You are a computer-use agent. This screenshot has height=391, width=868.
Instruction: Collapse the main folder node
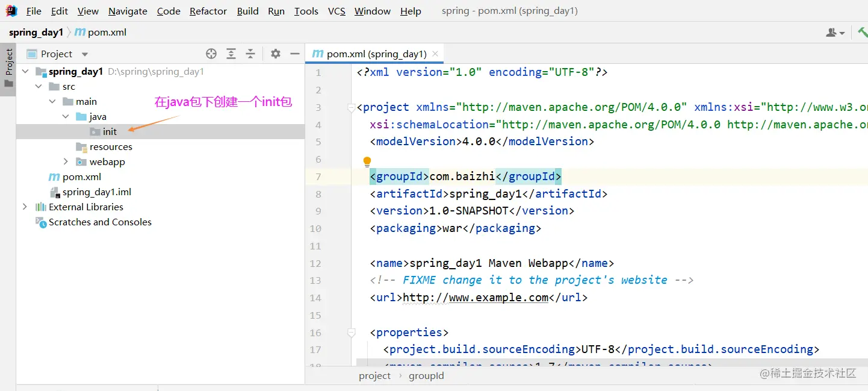52,101
